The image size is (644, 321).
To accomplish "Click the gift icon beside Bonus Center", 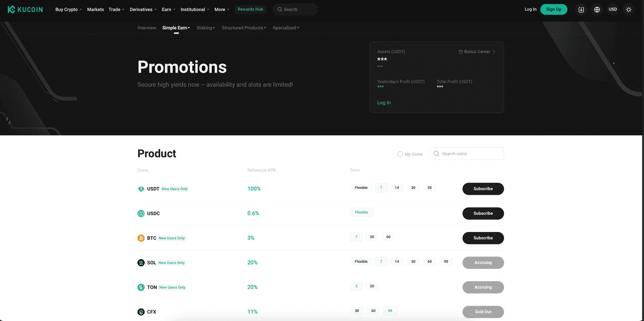I will tap(460, 52).
